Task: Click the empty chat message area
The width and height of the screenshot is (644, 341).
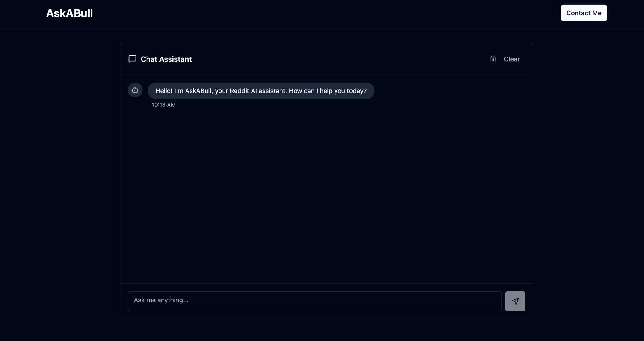Action: (326, 195)
